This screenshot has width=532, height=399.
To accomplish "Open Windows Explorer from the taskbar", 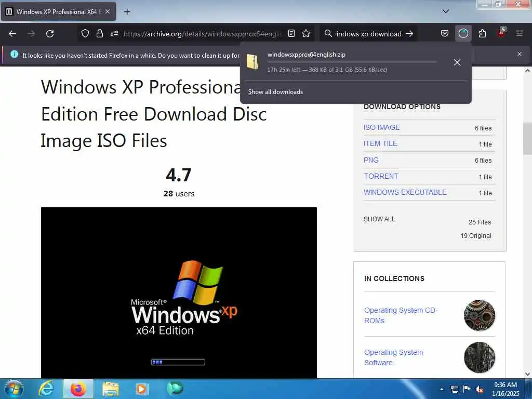I will click(x=110, y=390).
